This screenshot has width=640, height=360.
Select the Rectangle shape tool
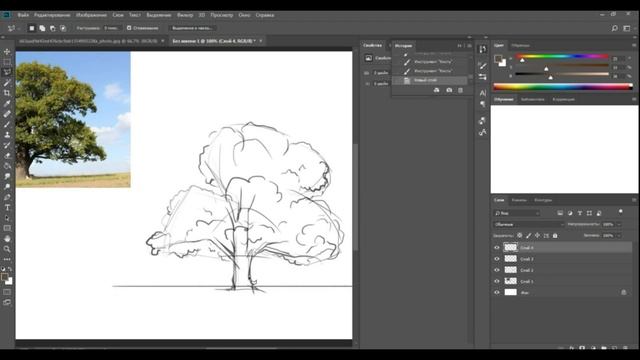coord(7,228)
